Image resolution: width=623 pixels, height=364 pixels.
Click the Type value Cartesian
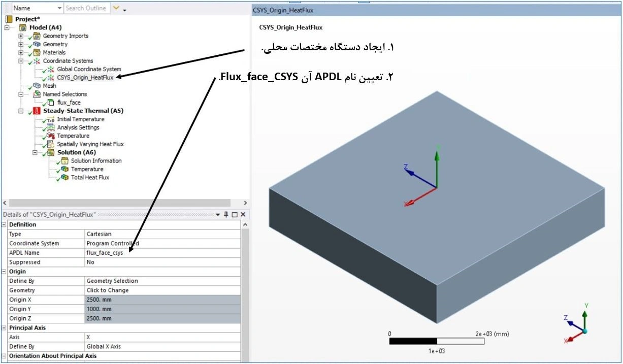tap(162, 234)
